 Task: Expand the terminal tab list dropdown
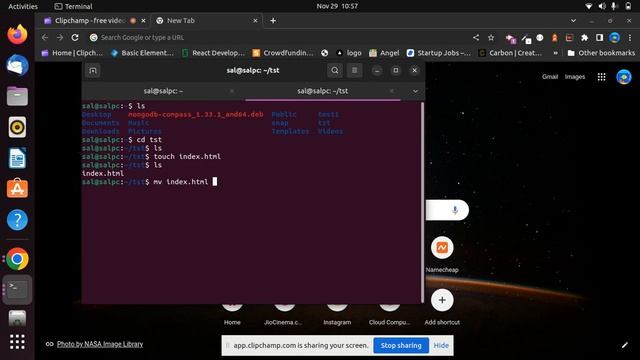[415, 91]
